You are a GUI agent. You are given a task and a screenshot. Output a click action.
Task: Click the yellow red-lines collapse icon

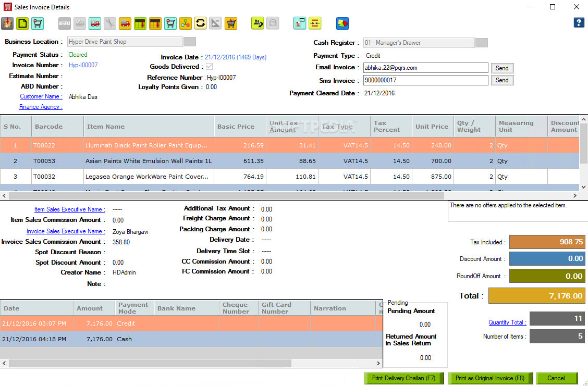[x=315, y=23]
